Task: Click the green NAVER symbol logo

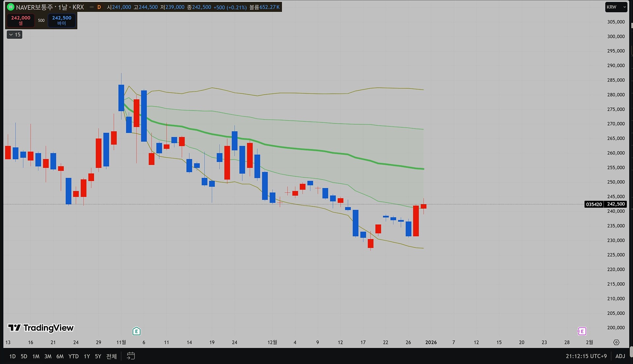Action: 11,7
